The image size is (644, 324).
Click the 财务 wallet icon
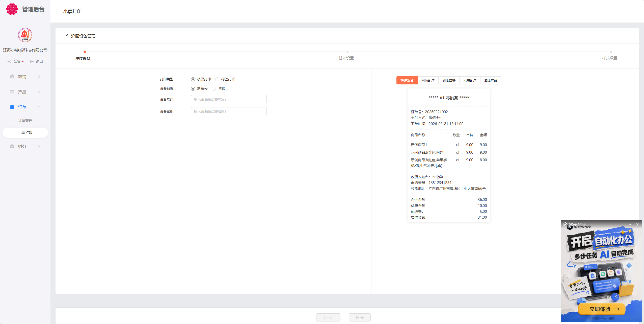[12, 146]
